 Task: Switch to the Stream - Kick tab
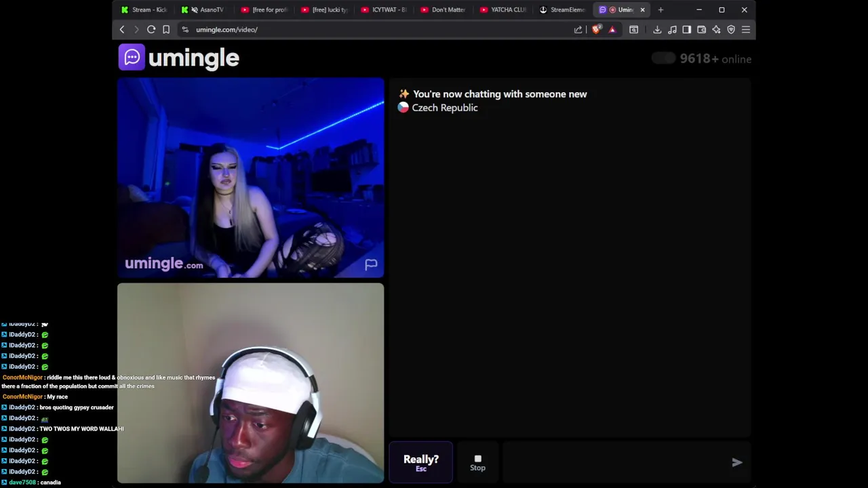[144, 9]
